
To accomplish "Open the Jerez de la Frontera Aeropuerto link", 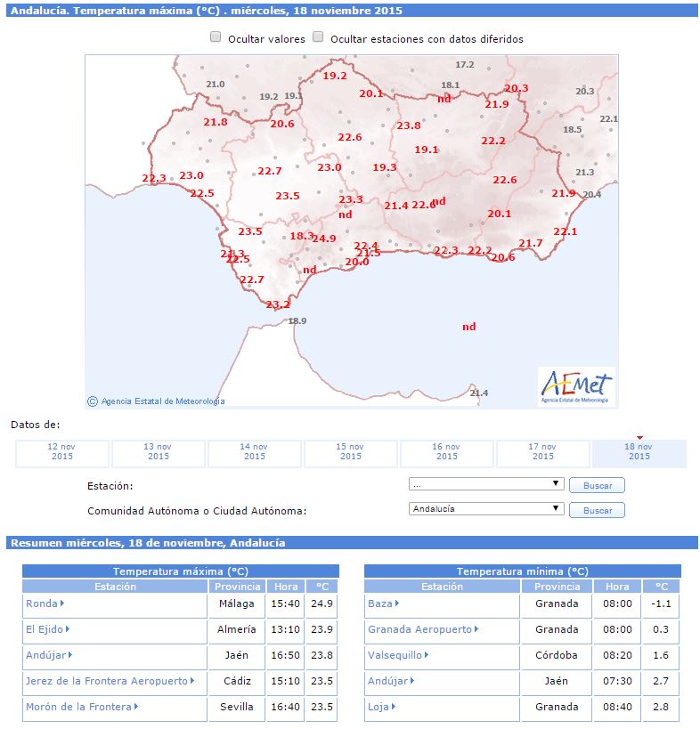I will point(106,681).
